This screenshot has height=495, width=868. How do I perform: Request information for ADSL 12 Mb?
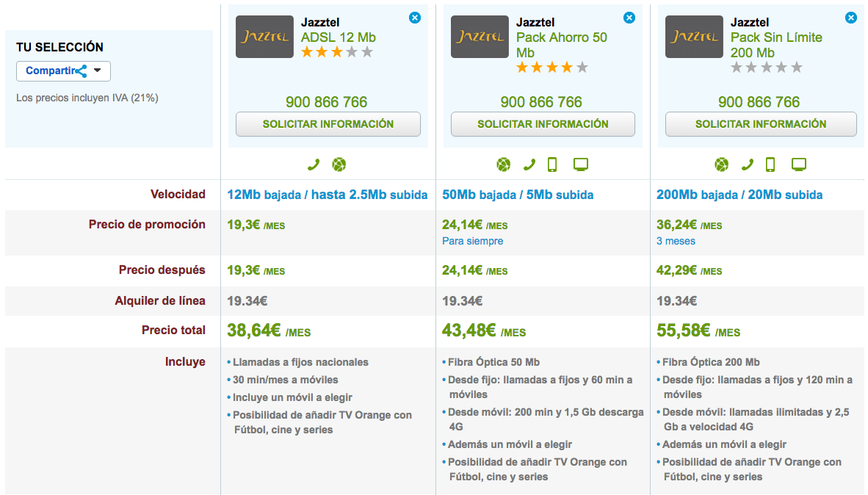tap(328, 124)
